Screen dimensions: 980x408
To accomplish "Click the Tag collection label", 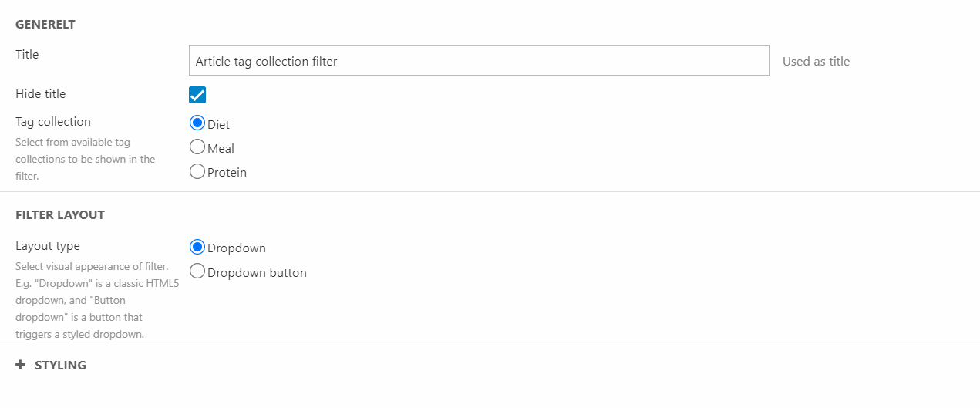I will 53,122.
